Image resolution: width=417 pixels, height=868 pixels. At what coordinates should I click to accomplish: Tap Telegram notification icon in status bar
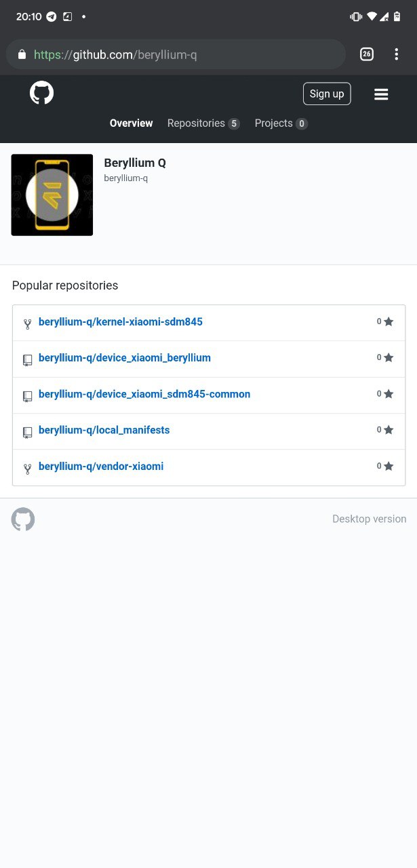click(52, 16)
